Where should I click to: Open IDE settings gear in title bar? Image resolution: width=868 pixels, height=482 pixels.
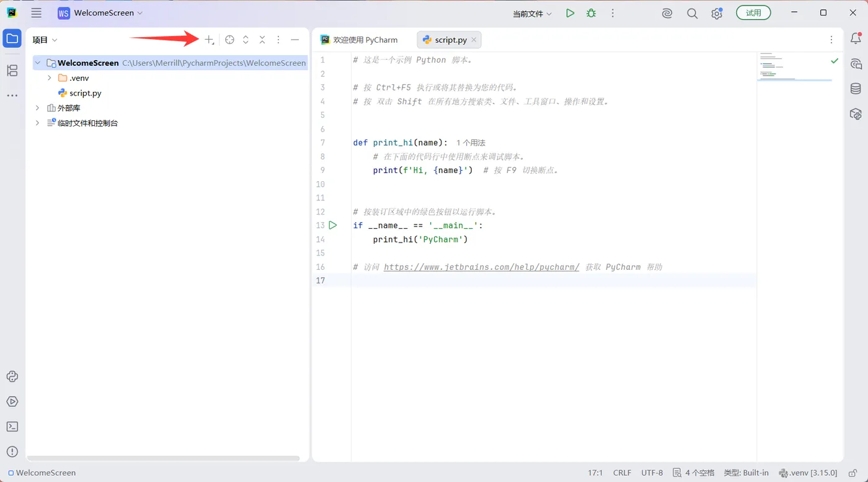[x=717, y=13]
